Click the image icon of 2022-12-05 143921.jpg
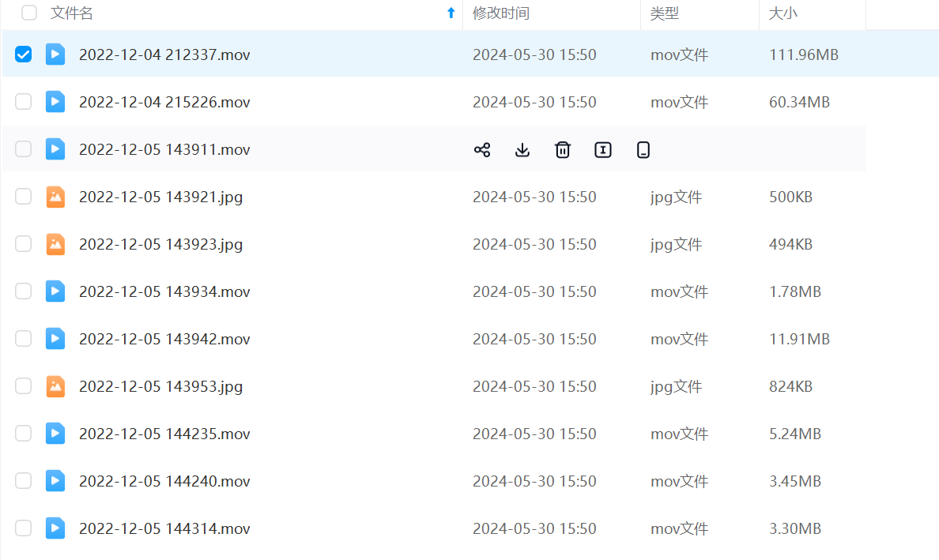Image resolution: width=939 pixels, height=560 pixels. 55,197
